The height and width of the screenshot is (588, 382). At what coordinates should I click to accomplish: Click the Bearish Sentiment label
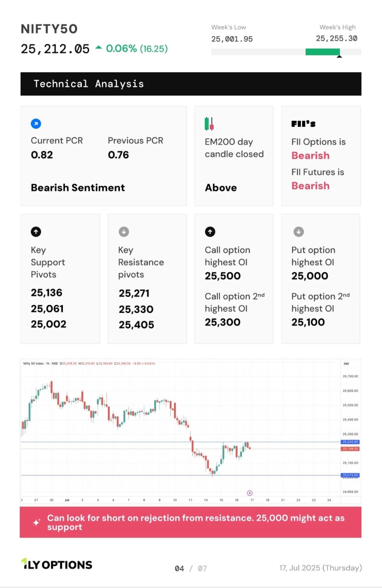[x=78, y=187]
